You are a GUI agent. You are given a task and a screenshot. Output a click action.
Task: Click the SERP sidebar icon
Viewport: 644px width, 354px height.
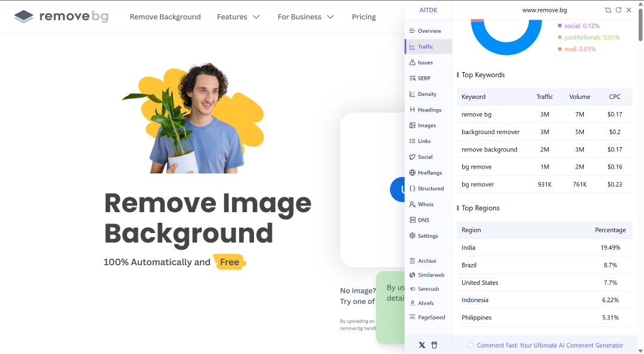[x=413, y=78]
